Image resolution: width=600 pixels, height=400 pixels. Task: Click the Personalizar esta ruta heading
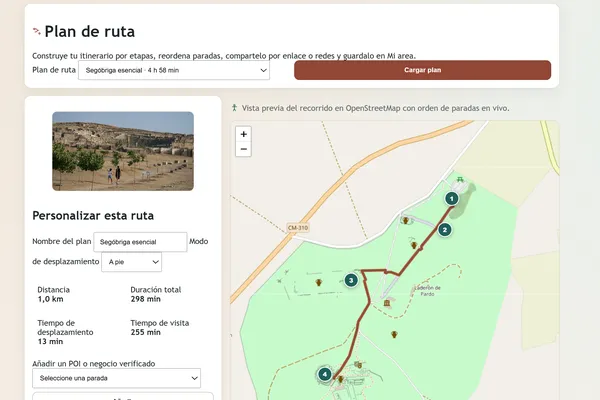[93, 216]
